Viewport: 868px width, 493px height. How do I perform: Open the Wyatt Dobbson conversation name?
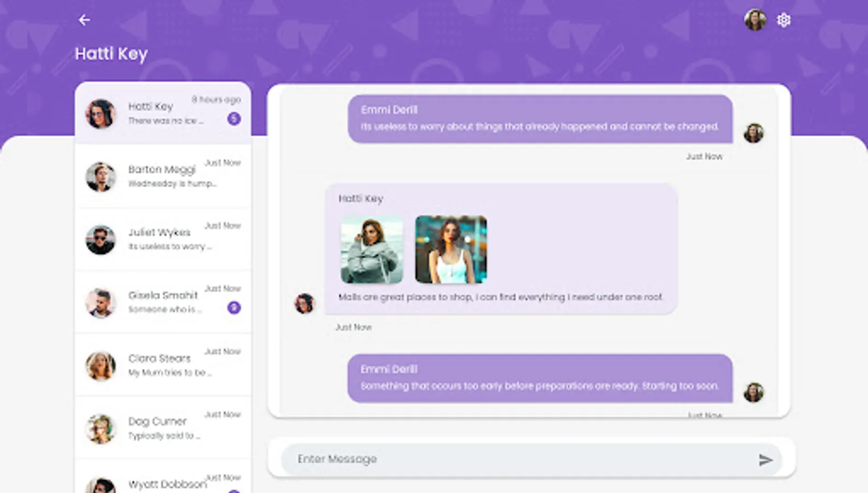click(167, 484)
